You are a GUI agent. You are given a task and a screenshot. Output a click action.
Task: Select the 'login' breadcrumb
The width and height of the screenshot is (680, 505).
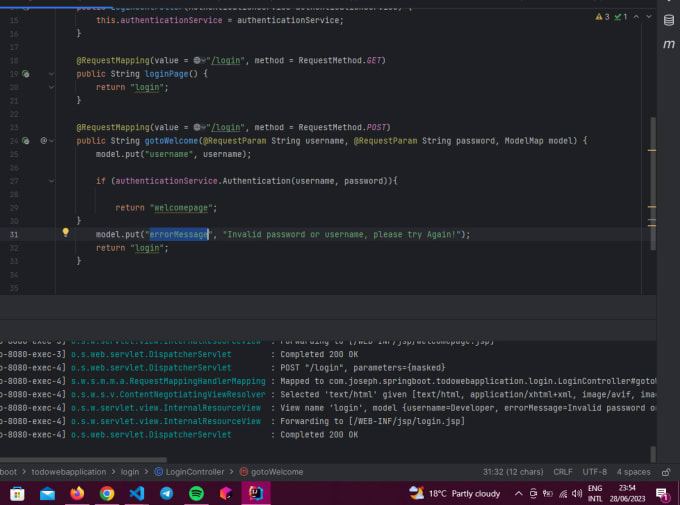pyautogui.click(x=130, y=472)
